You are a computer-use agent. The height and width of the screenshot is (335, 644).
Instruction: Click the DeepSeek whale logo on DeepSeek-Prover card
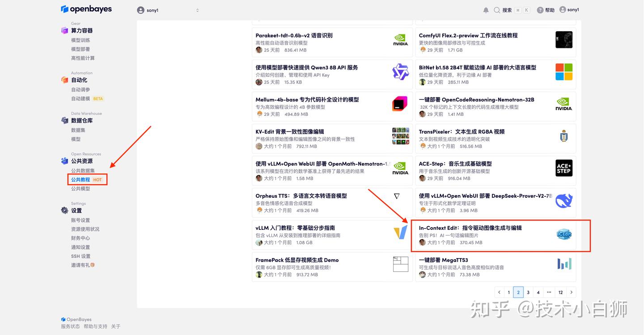point(563,200)
